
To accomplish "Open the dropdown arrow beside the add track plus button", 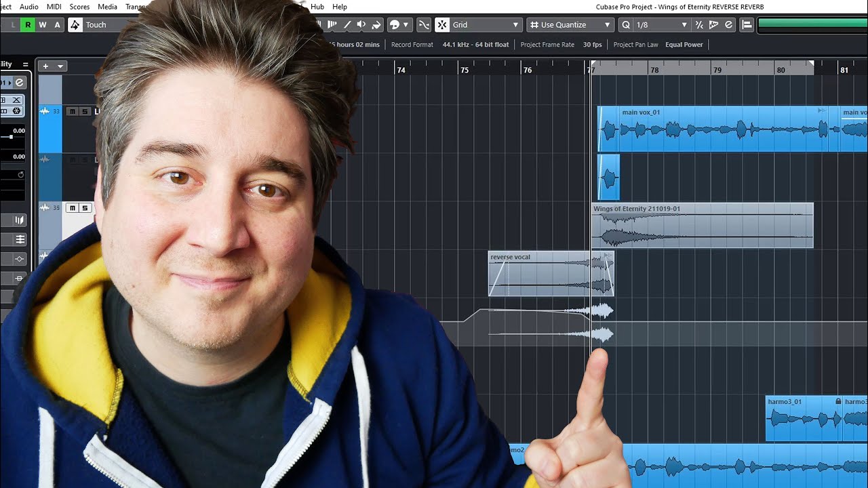I will 60,66.
